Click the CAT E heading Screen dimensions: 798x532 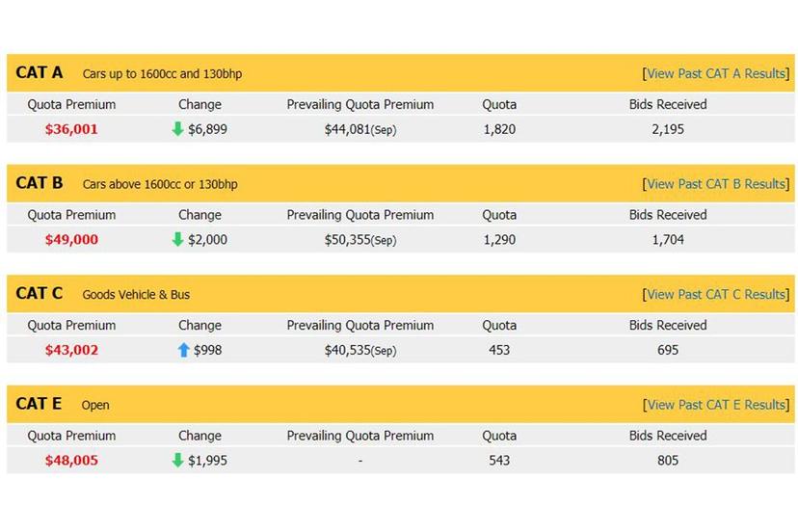tap(39, 404)
